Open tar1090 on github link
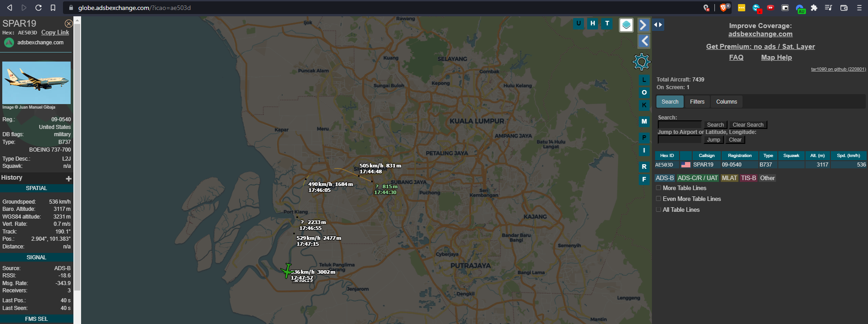This screenshot has width=868, height=324. pyautogui.click(x=838, y=69)
